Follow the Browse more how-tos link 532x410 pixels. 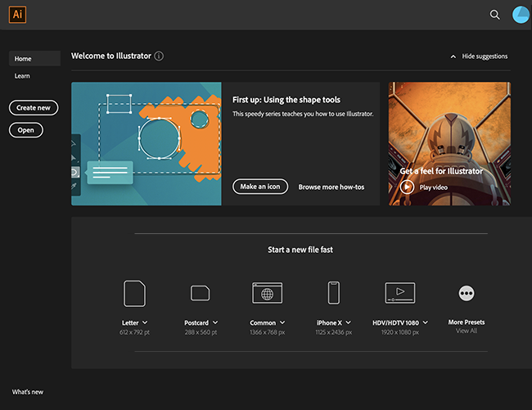click(331, 187)
